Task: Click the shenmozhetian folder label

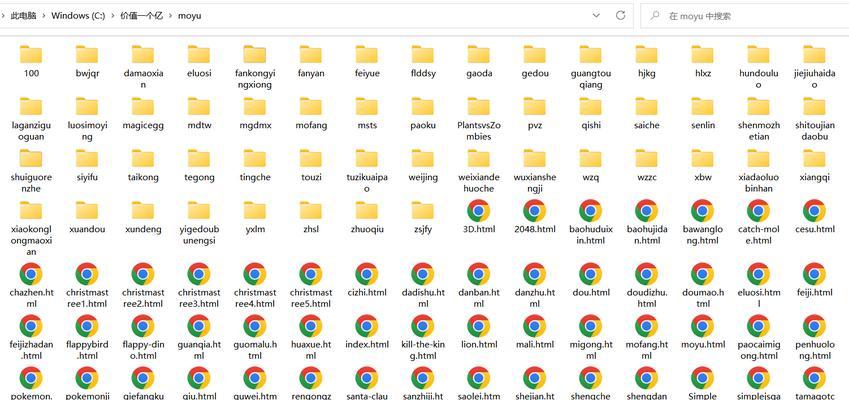Action: point(758,130)
